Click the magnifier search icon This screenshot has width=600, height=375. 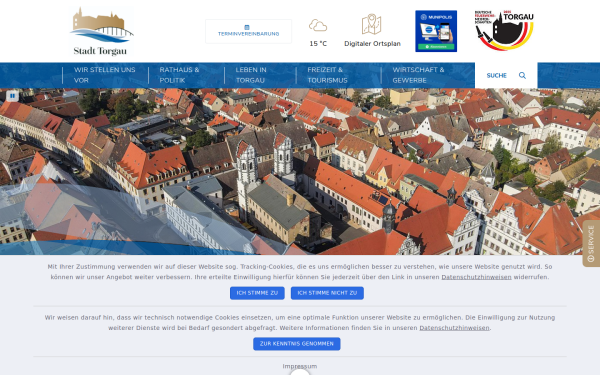(x=522, y=75)
